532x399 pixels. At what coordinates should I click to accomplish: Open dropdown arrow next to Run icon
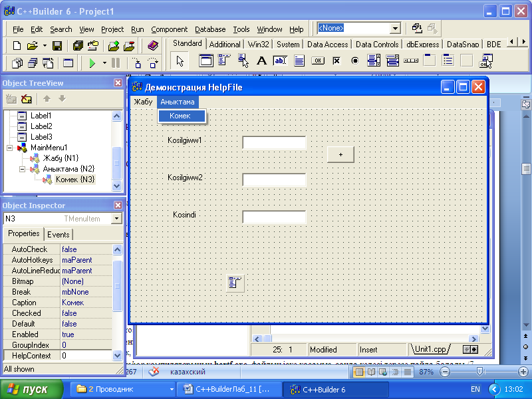pyautogui.click(x=104, y=63)
